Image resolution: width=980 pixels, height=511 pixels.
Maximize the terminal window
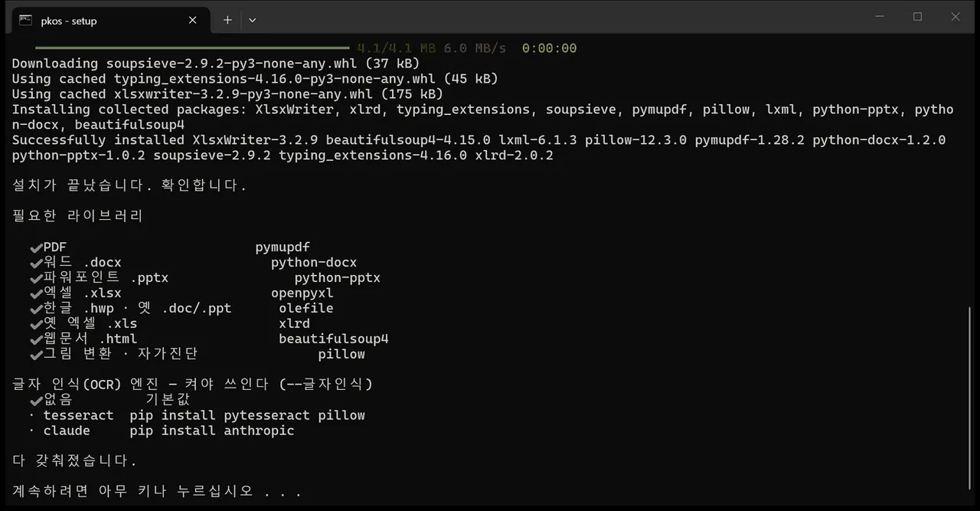[x=917, y=17]
